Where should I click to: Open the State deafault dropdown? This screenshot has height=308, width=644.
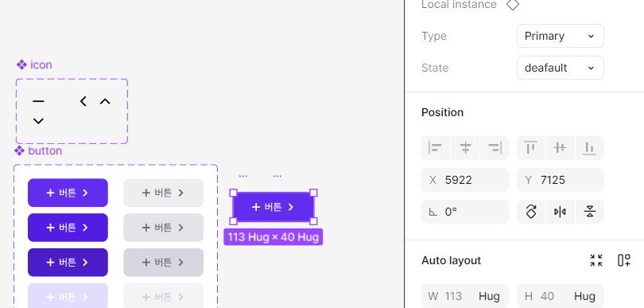pyautogui.click(x=561, y=68)
